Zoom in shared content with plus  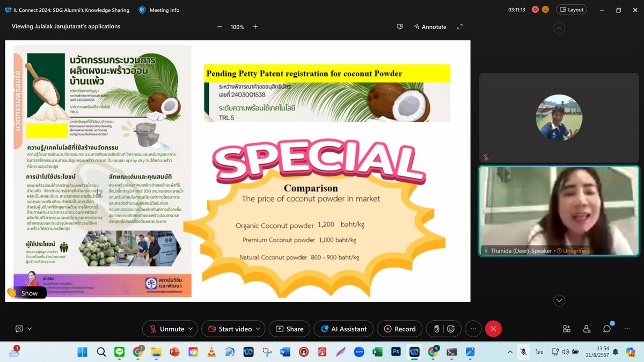pyautogui.click(x=255, y=27)
